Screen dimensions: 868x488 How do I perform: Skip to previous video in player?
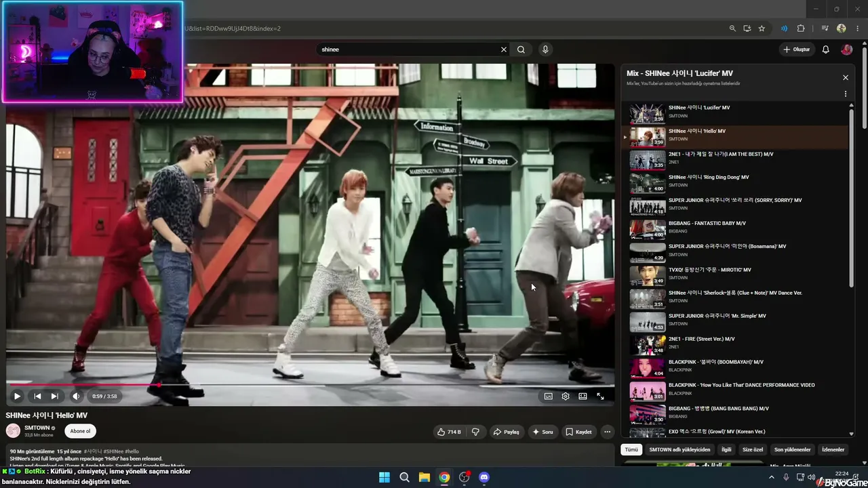(37, 396)
